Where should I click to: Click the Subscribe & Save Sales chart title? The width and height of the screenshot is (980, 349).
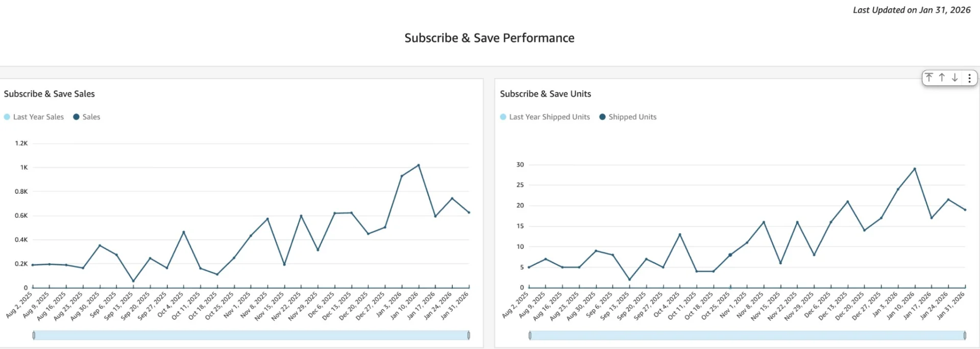tap(50, 94)
